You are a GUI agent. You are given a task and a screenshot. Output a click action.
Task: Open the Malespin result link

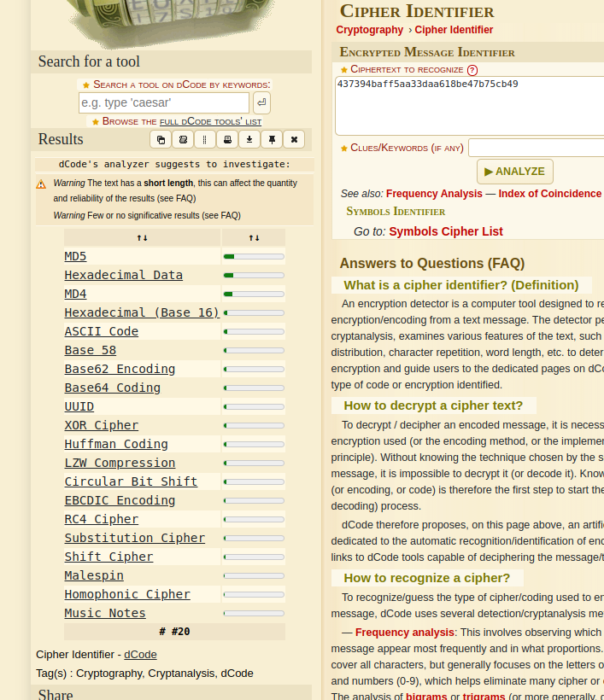point(94,575)
